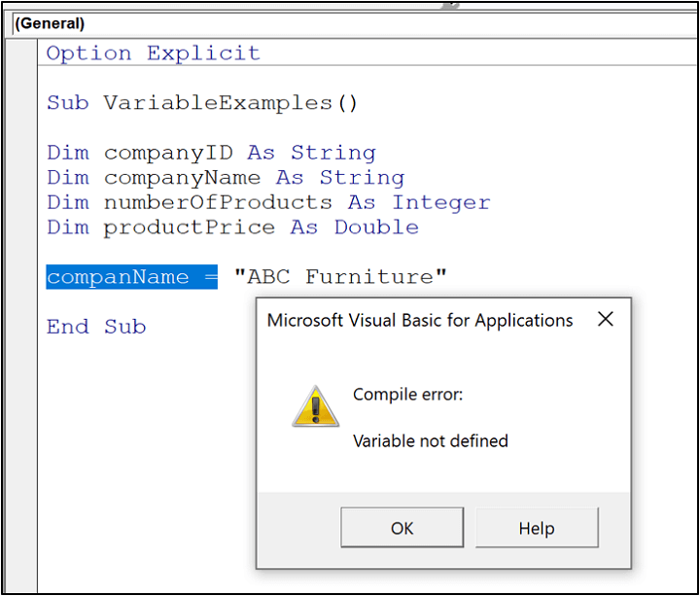Click the OK button in the error dialog
The height and width of the screenshot is (596, 700).
[402, 527]
